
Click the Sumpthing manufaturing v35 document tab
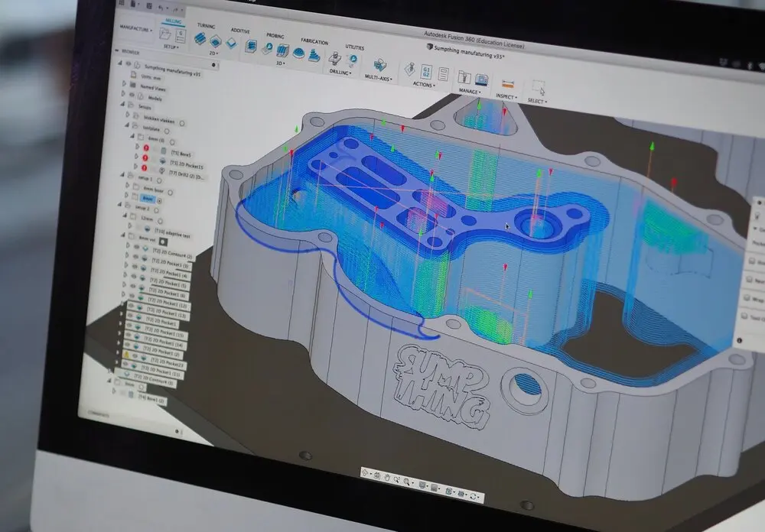tap(465, 52)
